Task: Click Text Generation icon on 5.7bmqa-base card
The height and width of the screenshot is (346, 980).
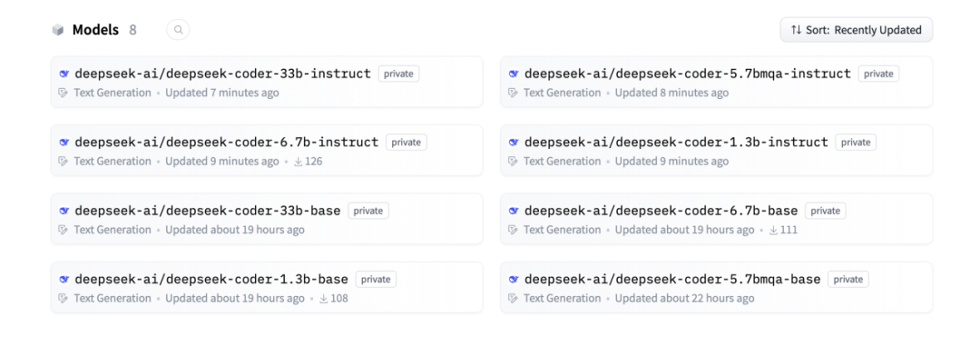Action: point(513,299)
